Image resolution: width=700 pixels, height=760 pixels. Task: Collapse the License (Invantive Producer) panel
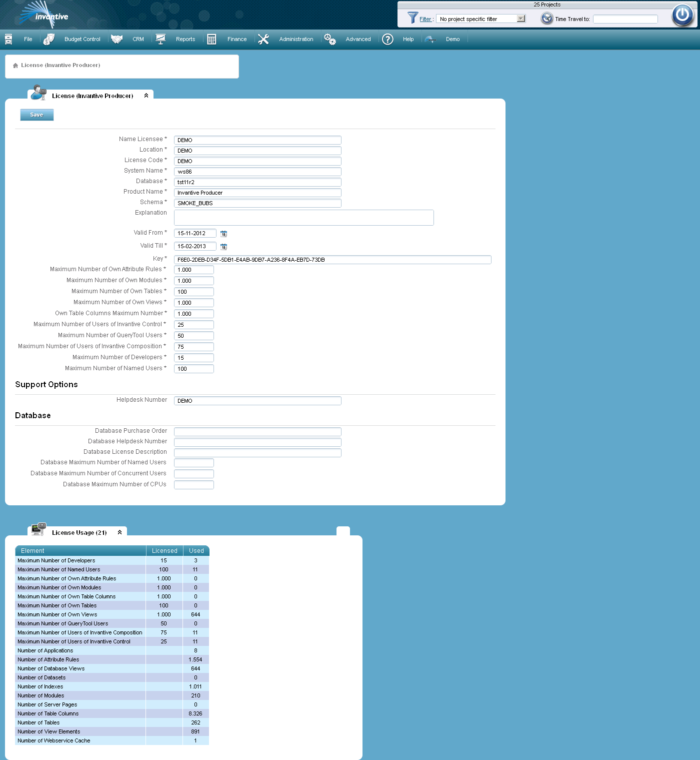point(146,95)
